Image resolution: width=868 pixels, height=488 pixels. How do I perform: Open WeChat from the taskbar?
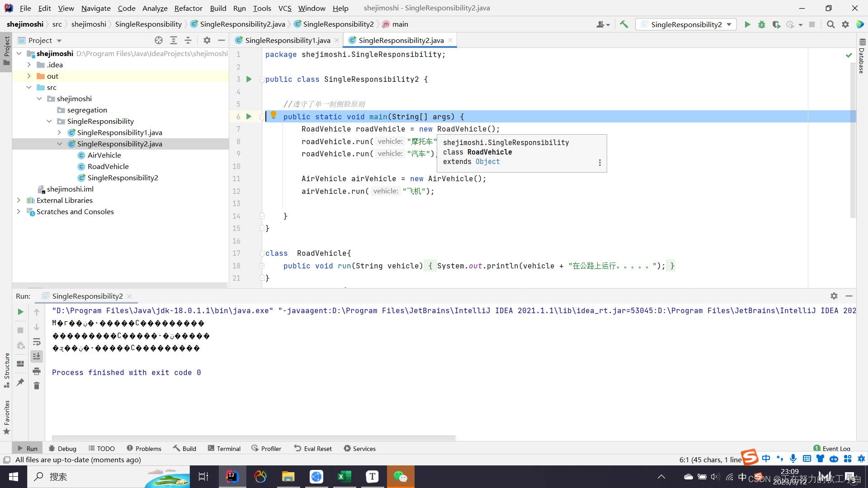(x=401, y=477)
